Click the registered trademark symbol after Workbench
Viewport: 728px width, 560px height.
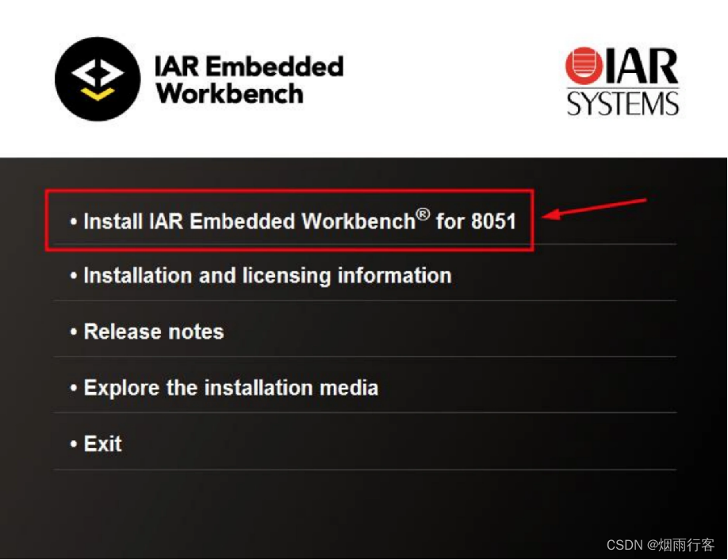click(423, 214)
